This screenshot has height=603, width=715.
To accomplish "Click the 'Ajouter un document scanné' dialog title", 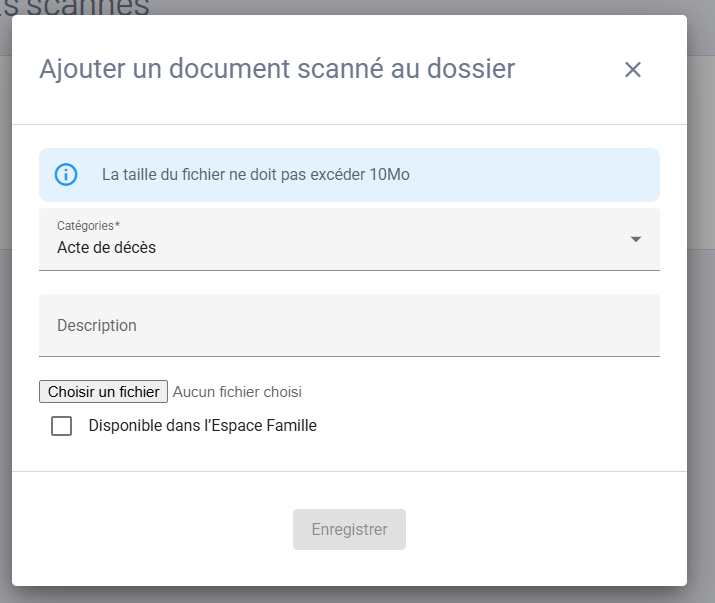I will pos(277,69).
